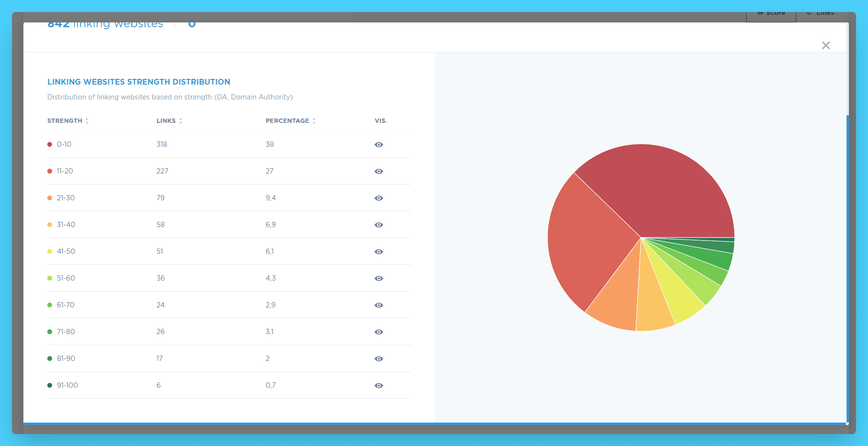Screen dimensions: 868x446
Task: Click the eye icon for the 61-70 row
Action: point(378,305)
